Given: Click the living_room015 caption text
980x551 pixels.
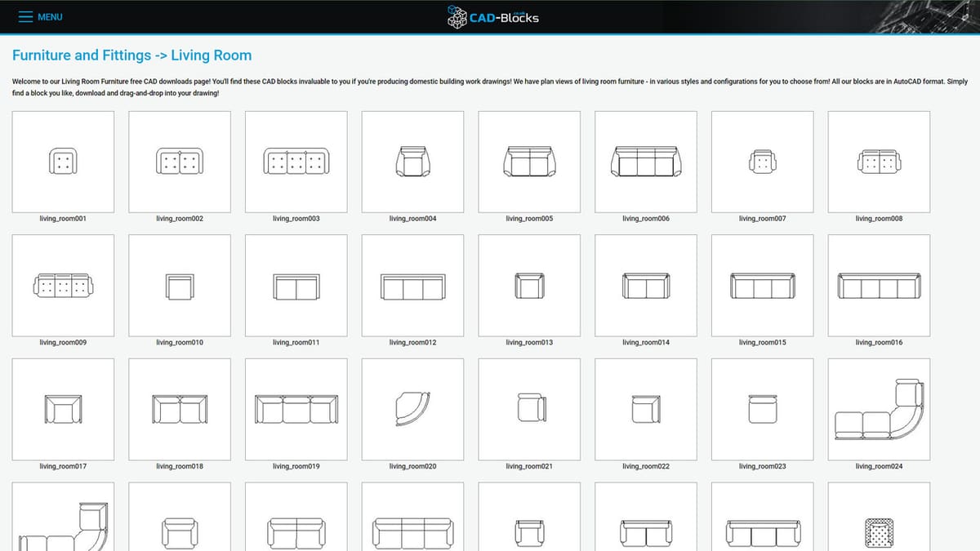Looking at the screenshot, I should pos(763,343).
